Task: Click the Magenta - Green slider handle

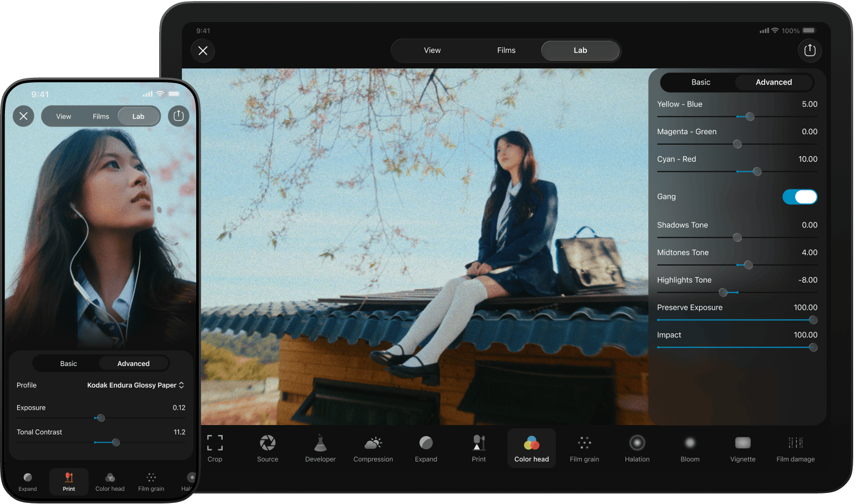Action: 737,144
